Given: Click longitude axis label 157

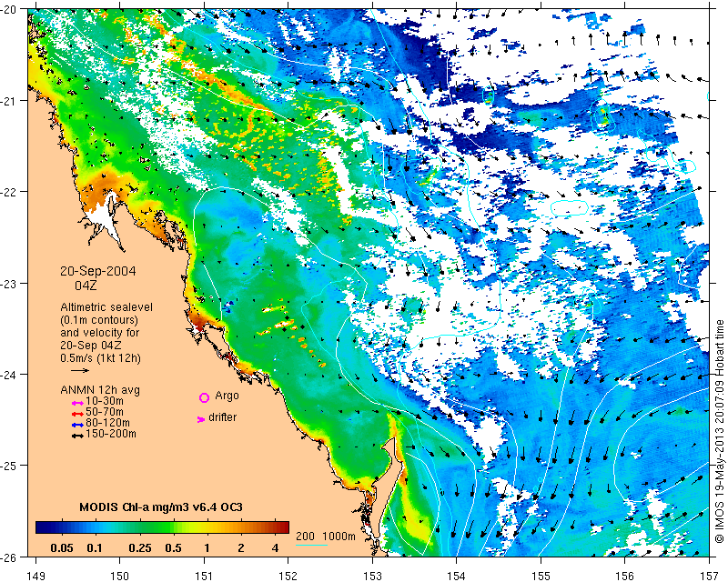Looking at the screenshot, I should click(710, 576).
